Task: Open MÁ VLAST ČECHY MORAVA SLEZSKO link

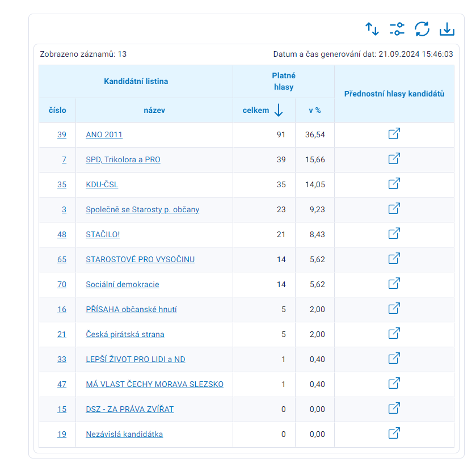Action: [154, 384]
